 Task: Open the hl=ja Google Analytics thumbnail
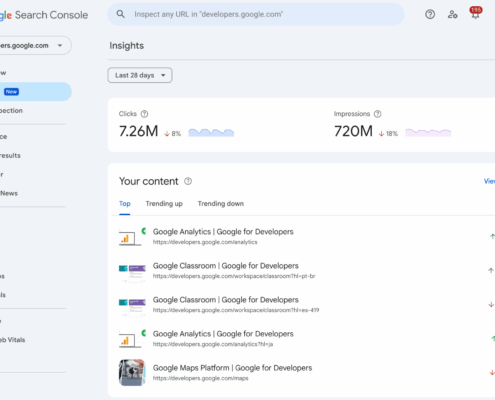click(132, 338)
